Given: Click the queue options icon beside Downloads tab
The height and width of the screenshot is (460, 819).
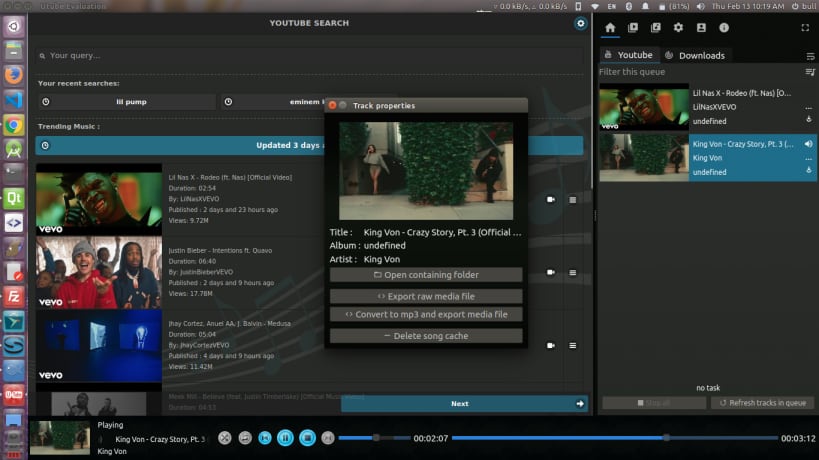Looking at the screenshot, I should click(810, 56).
